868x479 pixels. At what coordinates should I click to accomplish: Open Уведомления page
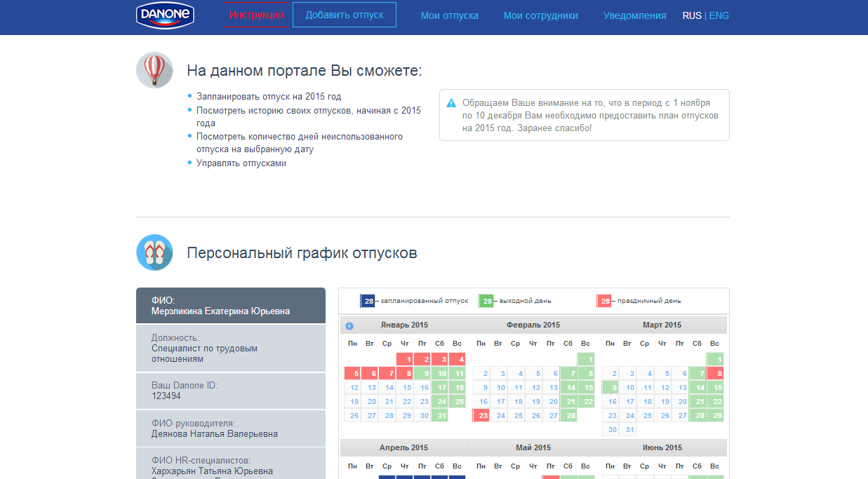pos(635,15)
